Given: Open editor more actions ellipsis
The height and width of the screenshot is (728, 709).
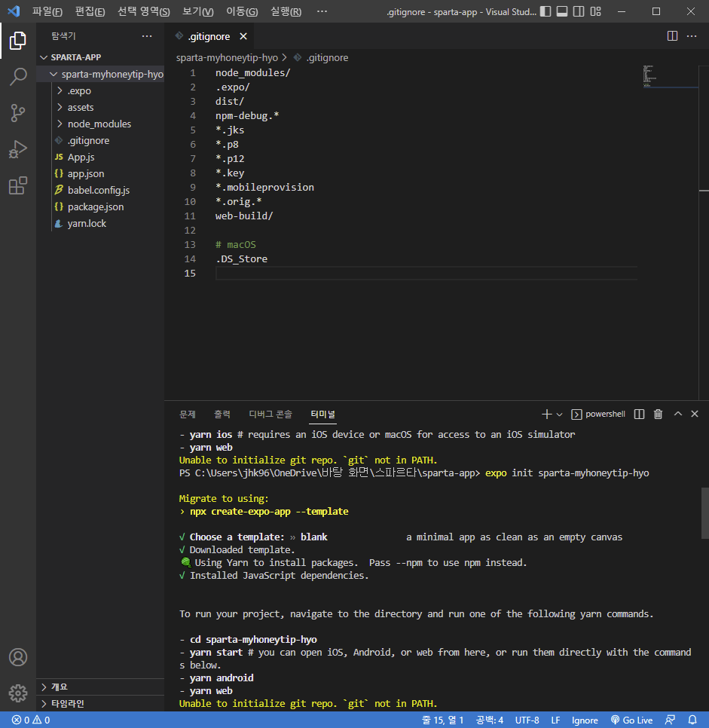Looking at the screenshot, I should coord(692,35).
